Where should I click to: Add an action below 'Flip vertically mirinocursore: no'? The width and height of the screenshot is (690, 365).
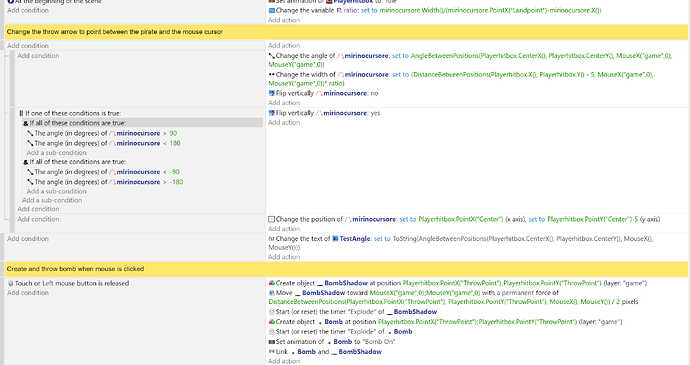click(x=284, y=103)
